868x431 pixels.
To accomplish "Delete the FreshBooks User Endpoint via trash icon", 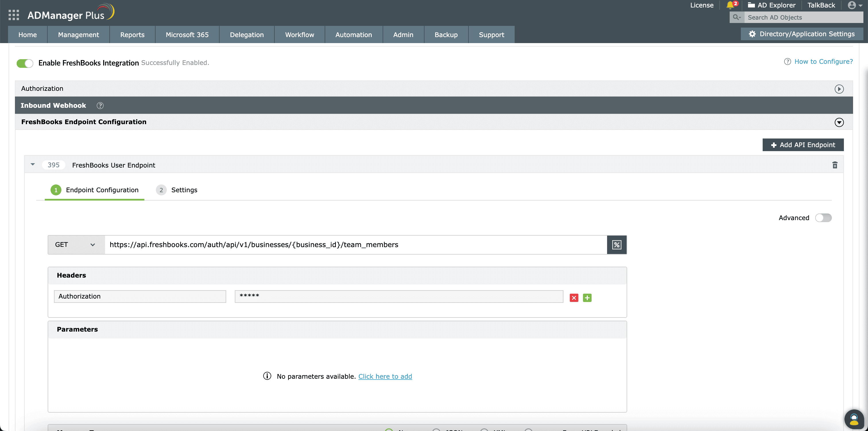I will click(835, 165).
